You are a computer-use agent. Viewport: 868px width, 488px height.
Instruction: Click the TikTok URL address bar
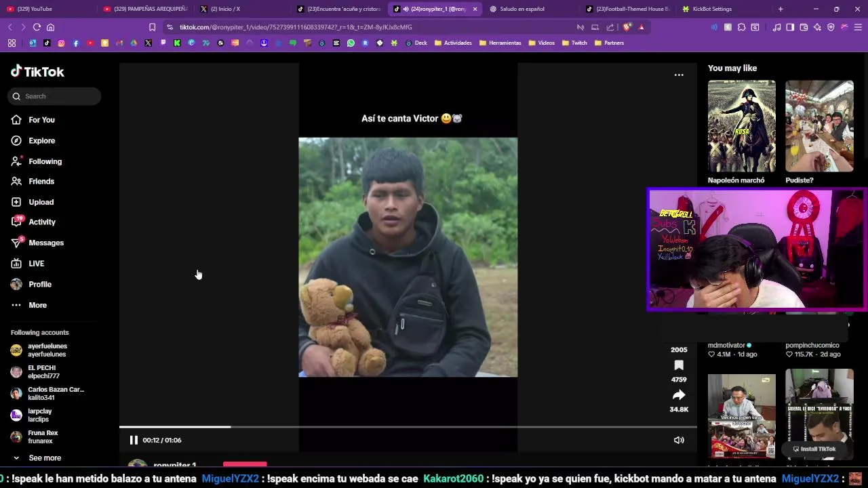(366, 27)
